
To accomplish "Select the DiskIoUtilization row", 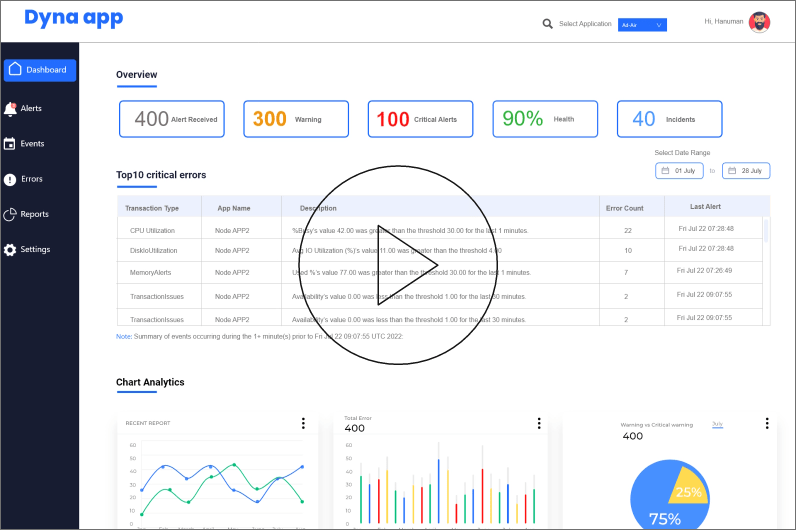I will pos(440,250).
